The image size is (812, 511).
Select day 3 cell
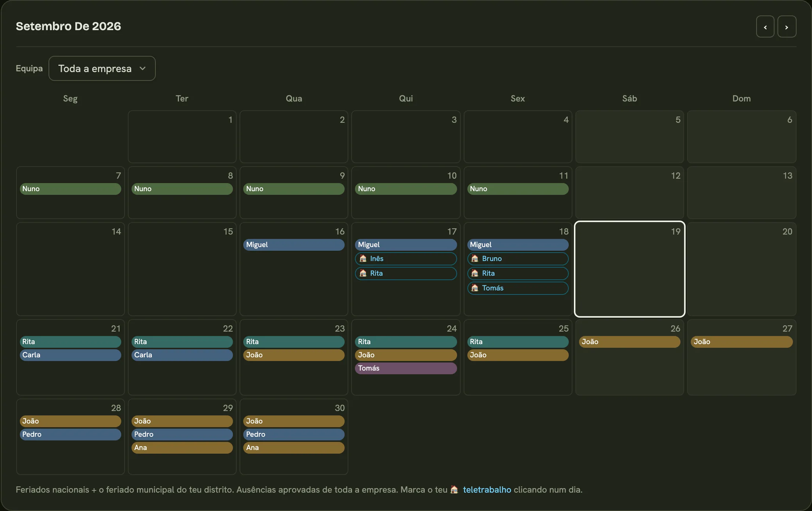tap(406, 137)
